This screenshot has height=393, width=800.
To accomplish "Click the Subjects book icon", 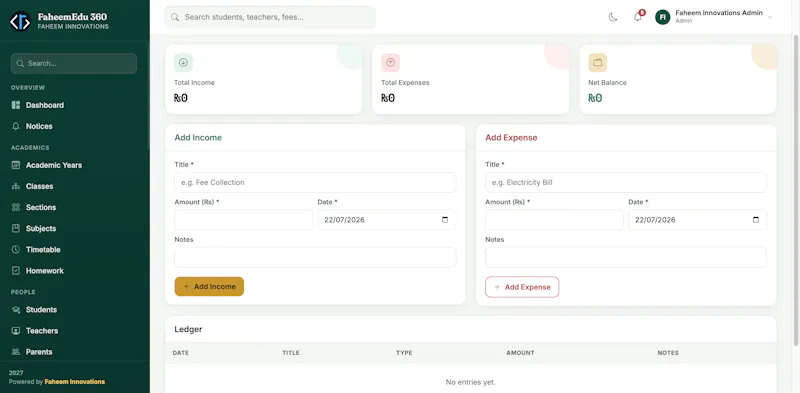I will pyautogui.click(x=16, y=229).
